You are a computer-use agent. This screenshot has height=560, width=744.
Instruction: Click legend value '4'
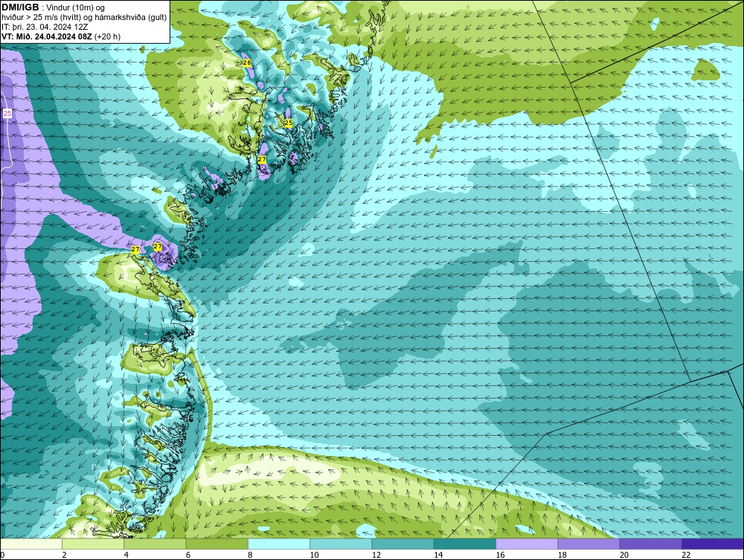pos(126,556)
